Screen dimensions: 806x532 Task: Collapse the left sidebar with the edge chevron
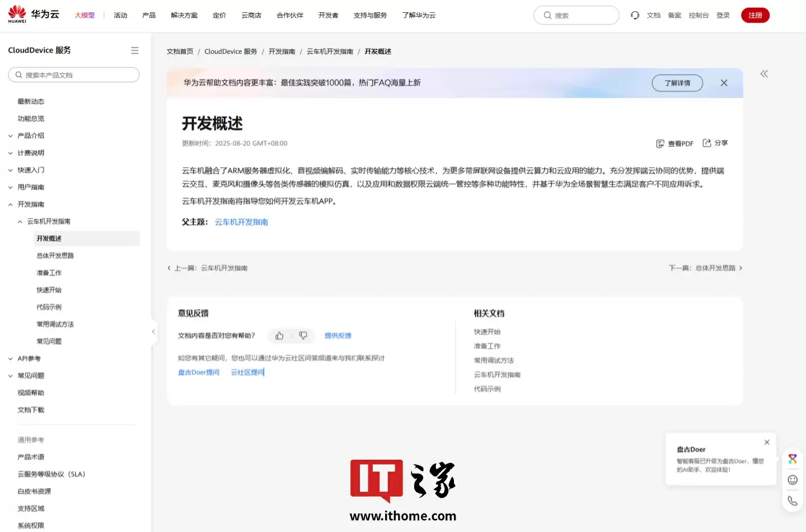(x=153, y=331)
